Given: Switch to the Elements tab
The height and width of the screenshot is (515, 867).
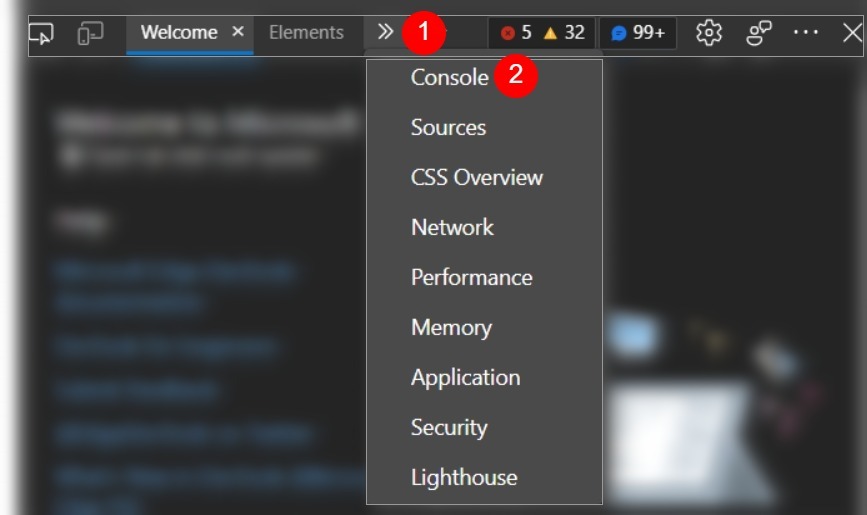Looking at the screenshot, I should 306,33.
